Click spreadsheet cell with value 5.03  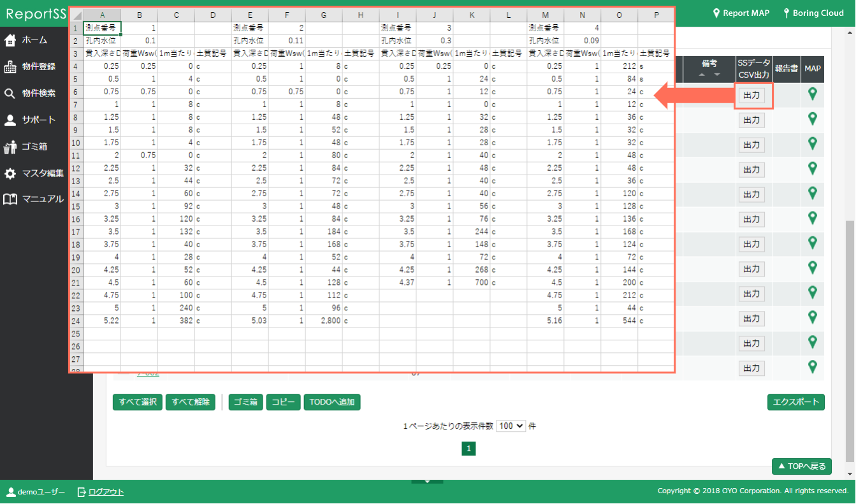click(250, 321)
